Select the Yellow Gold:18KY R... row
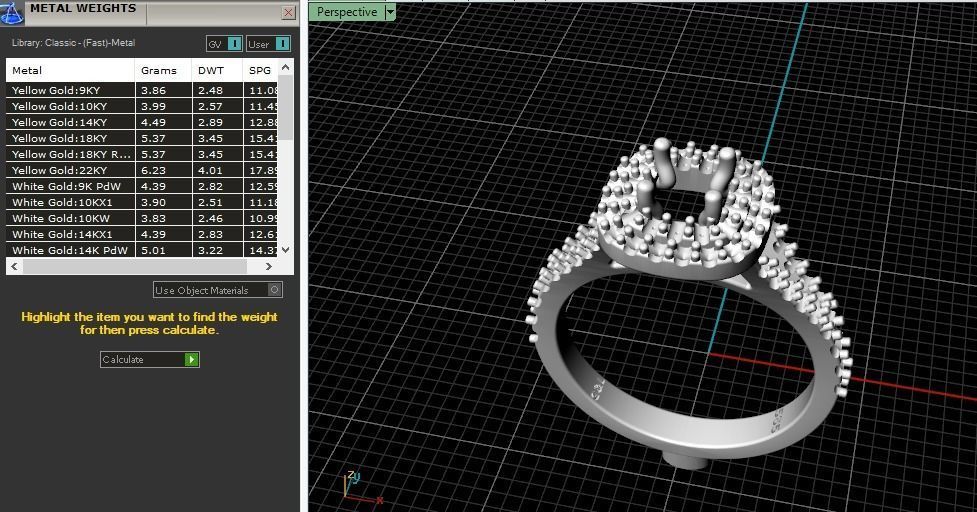The width and height of the screenshot is (977, 512). point(142,154)
